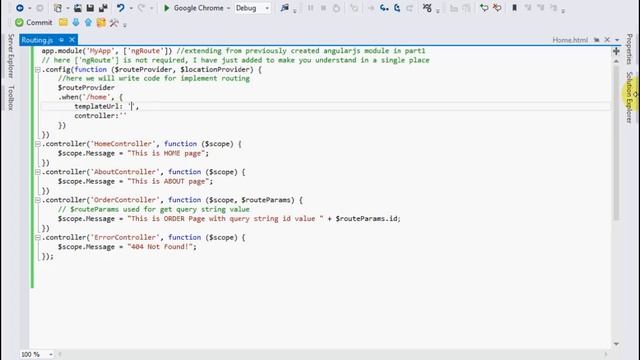Click the Step Over debug icon
The image size is (640, 360).
click(x=397, y=8)
